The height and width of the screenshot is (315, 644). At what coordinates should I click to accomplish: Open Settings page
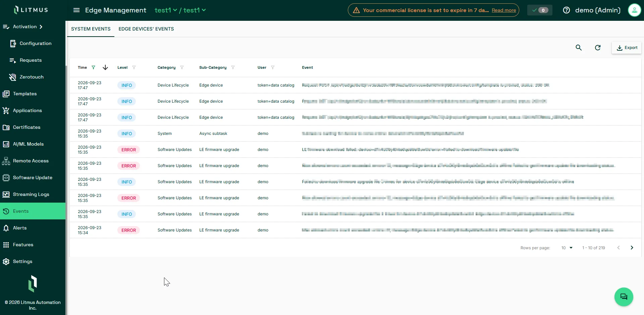(33, 261)
